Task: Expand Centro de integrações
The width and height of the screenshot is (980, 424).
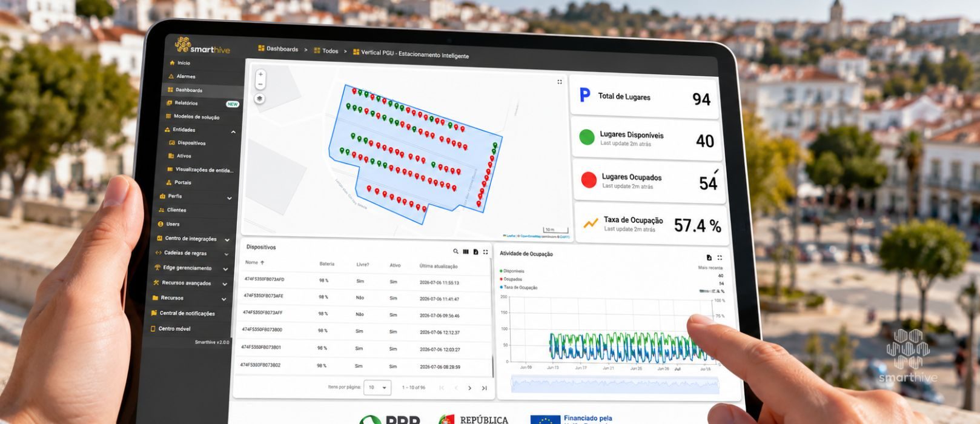Action: pos(227,240)
